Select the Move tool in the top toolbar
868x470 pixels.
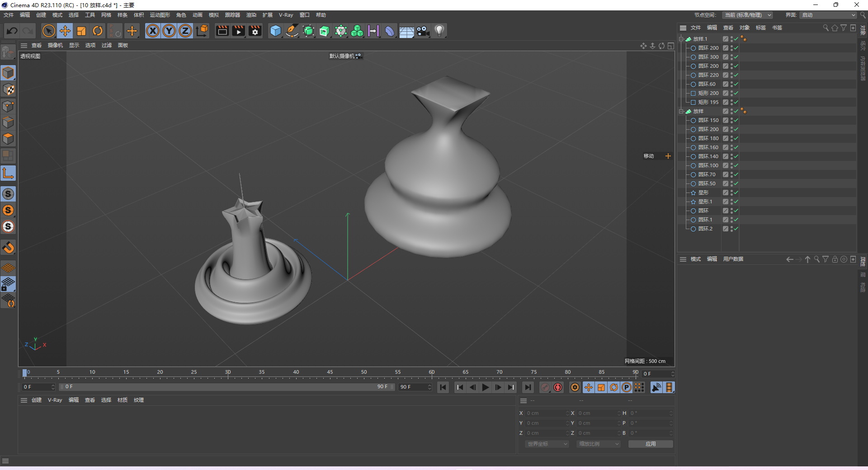click(x=65, y=31)
